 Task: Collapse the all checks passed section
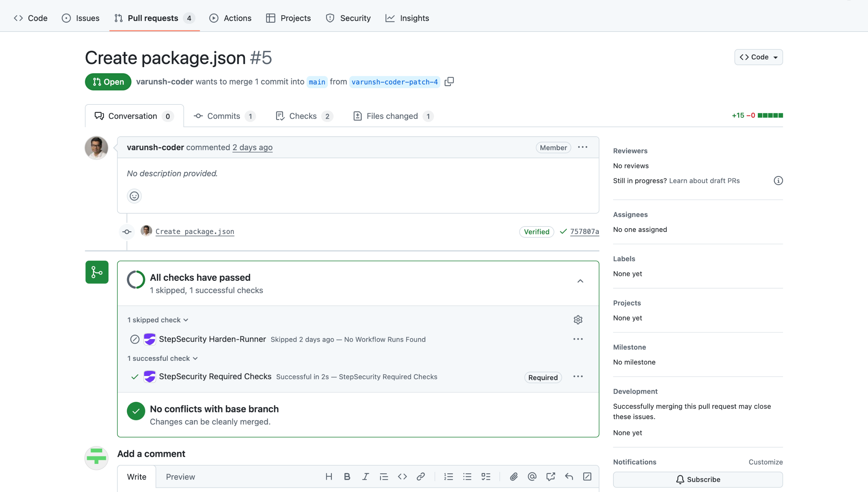coord(580,281)
